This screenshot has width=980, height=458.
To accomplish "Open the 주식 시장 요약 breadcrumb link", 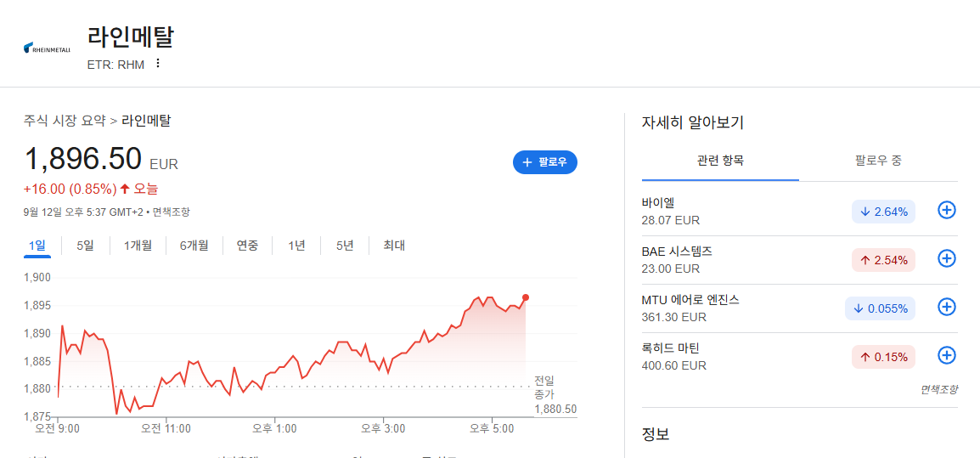I will tap(65, 122).
